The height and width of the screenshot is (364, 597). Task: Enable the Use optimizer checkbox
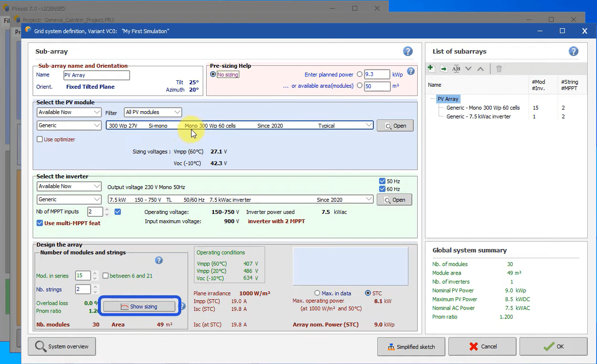(x=40, y=139)
